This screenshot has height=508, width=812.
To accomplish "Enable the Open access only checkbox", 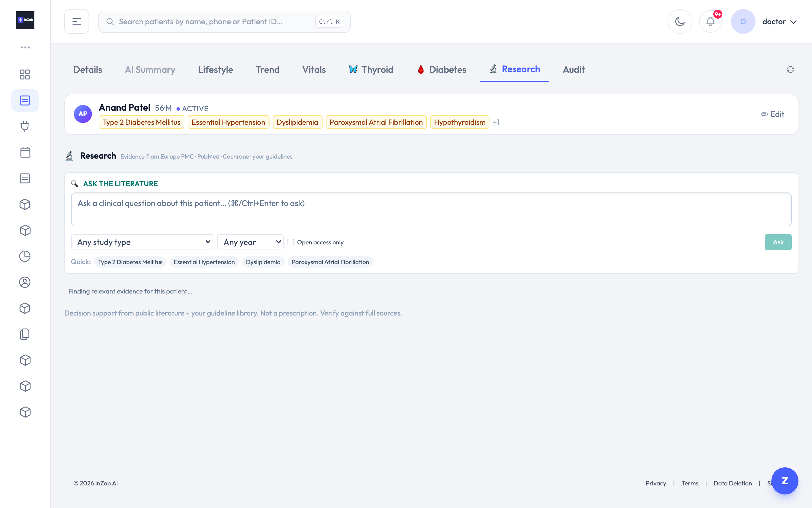I will pos(291,242).
